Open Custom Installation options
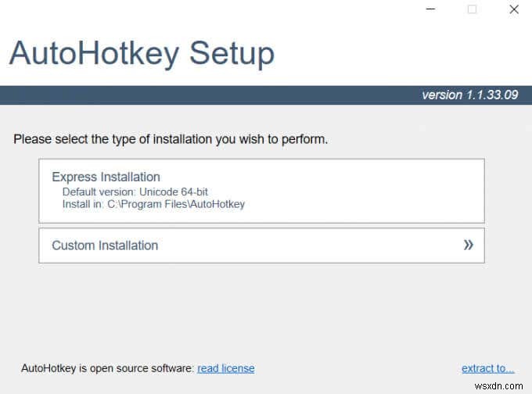 (x=261, y=245)
